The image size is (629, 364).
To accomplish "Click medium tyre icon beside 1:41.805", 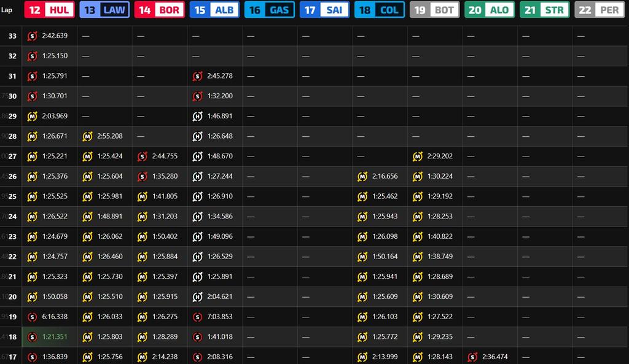I will [143, 196].
